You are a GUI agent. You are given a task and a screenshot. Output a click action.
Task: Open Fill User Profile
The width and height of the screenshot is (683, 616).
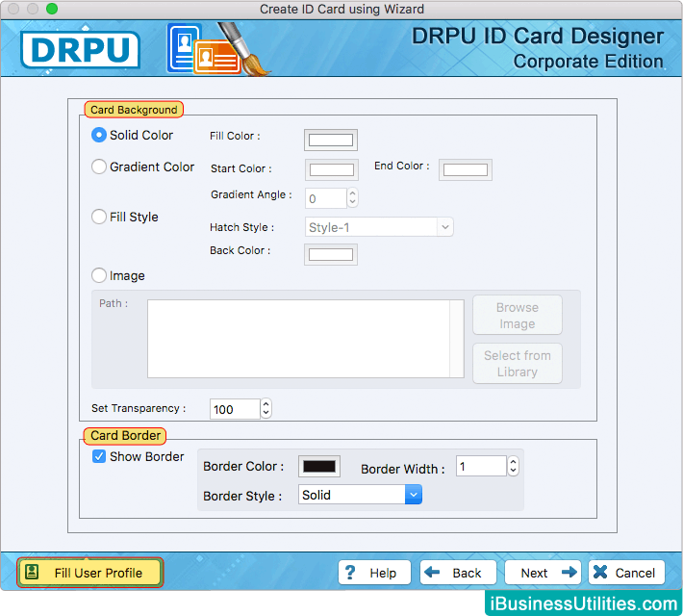[x=90, y=573]
